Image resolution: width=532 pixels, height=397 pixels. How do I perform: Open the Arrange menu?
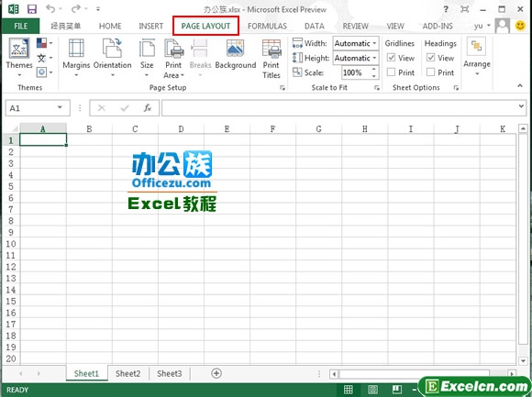coord(477,57)
